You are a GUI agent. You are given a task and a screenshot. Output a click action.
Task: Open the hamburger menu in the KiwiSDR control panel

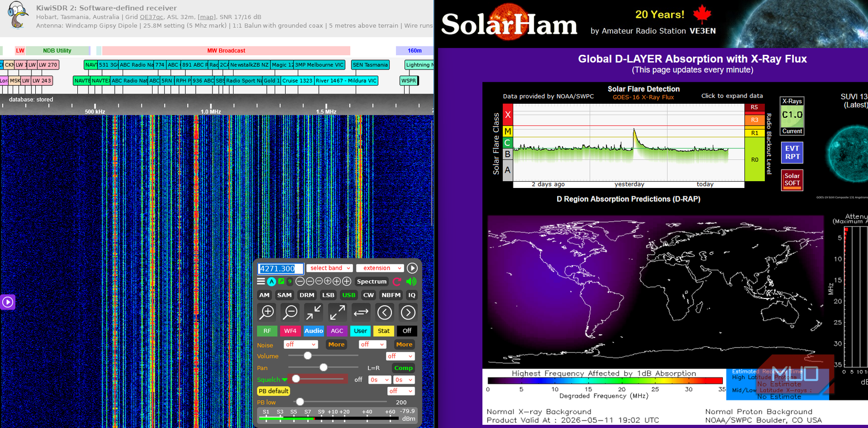(261, 281)
